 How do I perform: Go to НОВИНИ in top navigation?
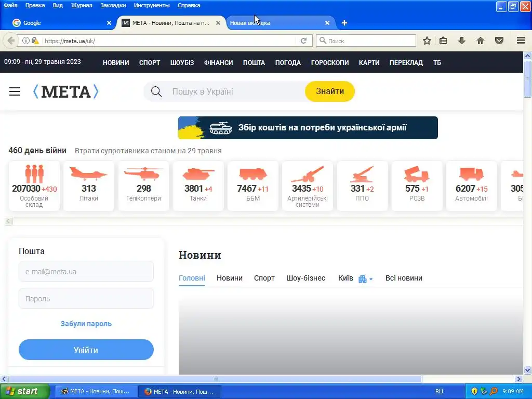(116, 63)
